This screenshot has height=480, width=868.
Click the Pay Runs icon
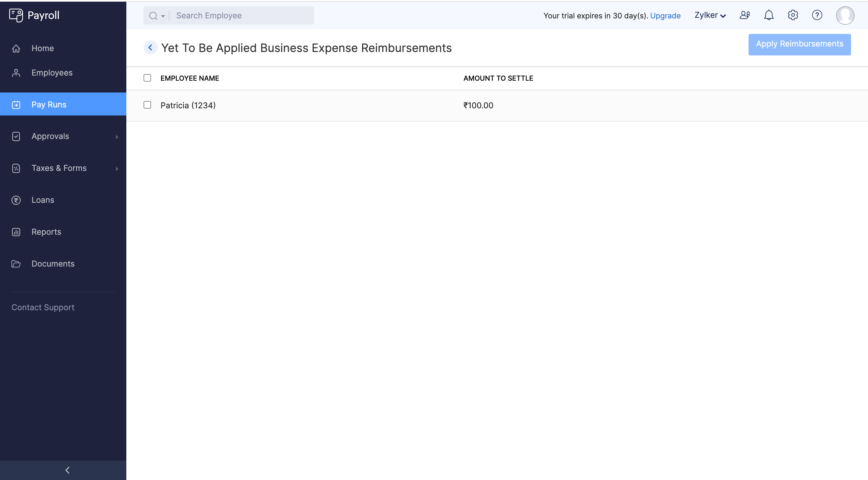click(16, 105)
